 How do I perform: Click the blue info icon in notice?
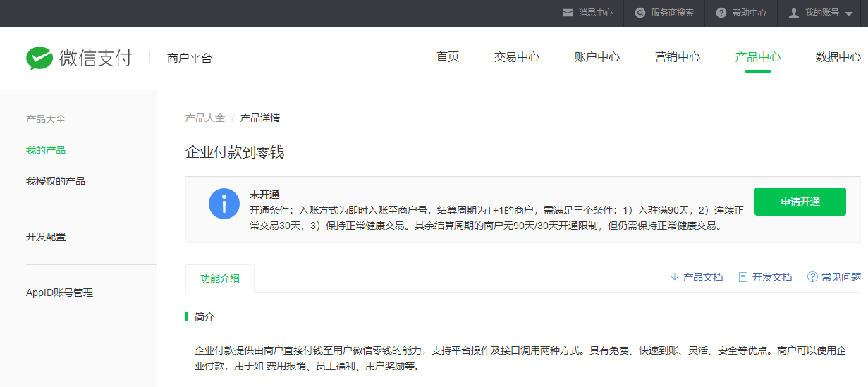pyautogui.click(x=224, y=204)
